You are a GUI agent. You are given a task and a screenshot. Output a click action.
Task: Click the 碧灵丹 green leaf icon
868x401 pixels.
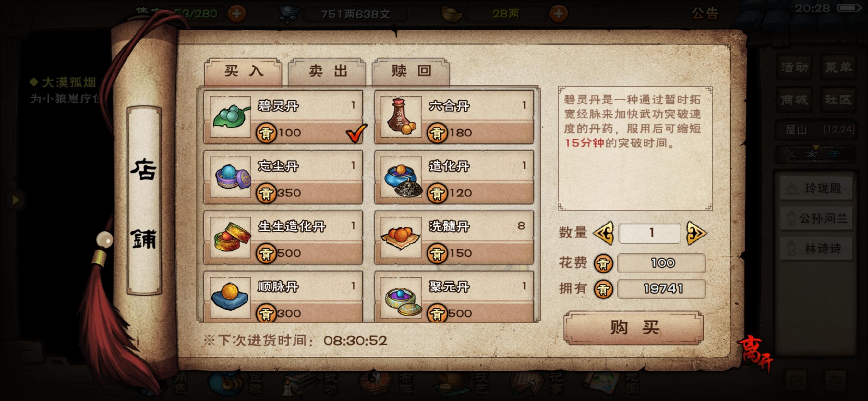[231, 116]
